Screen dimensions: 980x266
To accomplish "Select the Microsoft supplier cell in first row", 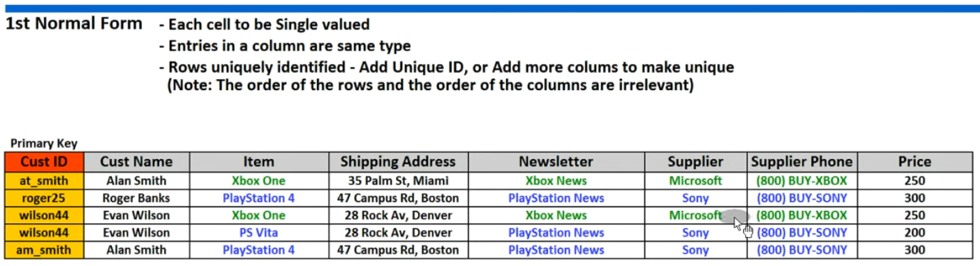I will click(695, 181).
